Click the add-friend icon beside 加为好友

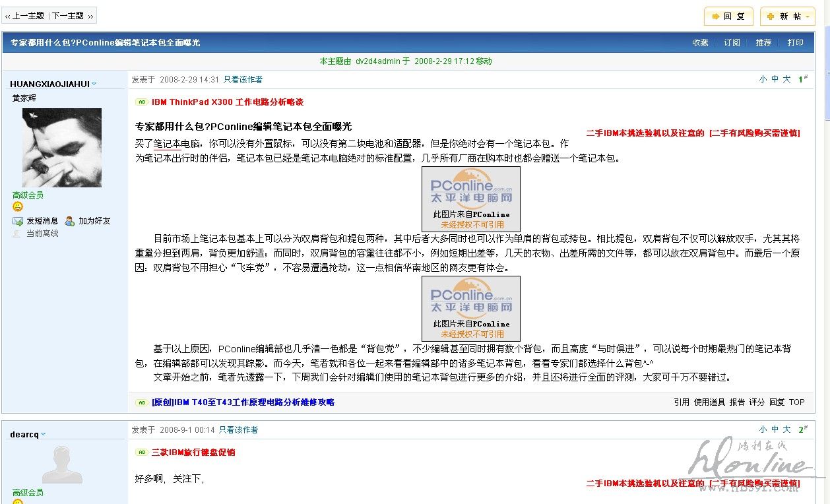click(x=70, y=221)
